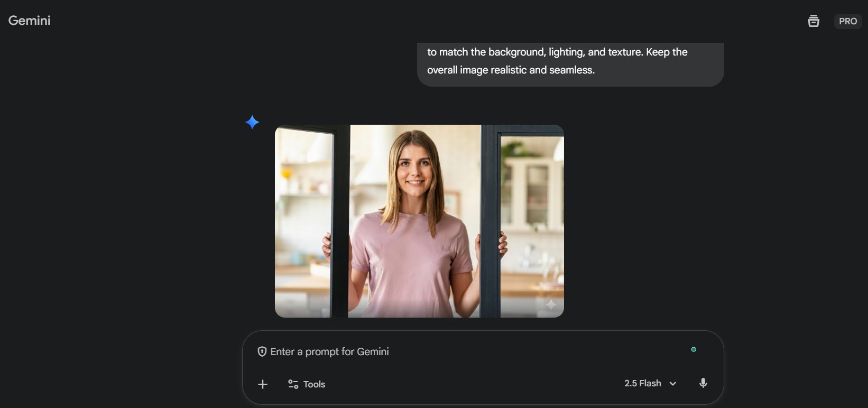The height and width of the screenshot is (408, 868).
Task: Click the Gemini logo text
Action: (30, 20)
